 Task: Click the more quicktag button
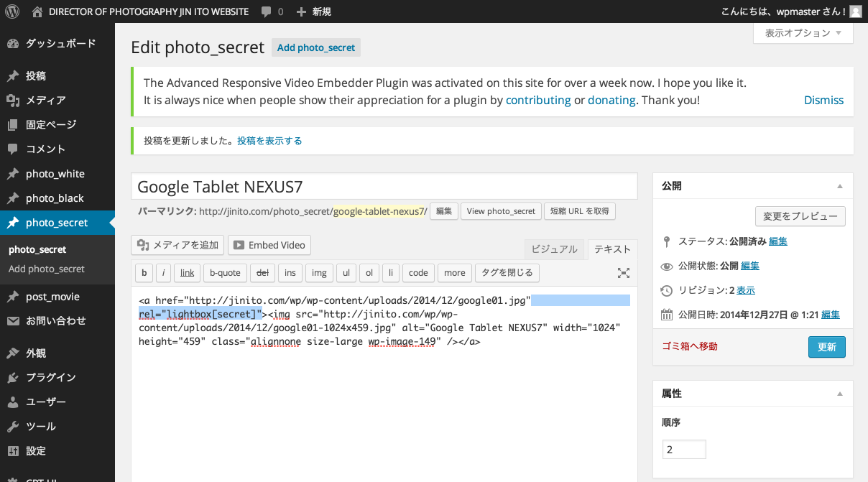tap(454, 272)
